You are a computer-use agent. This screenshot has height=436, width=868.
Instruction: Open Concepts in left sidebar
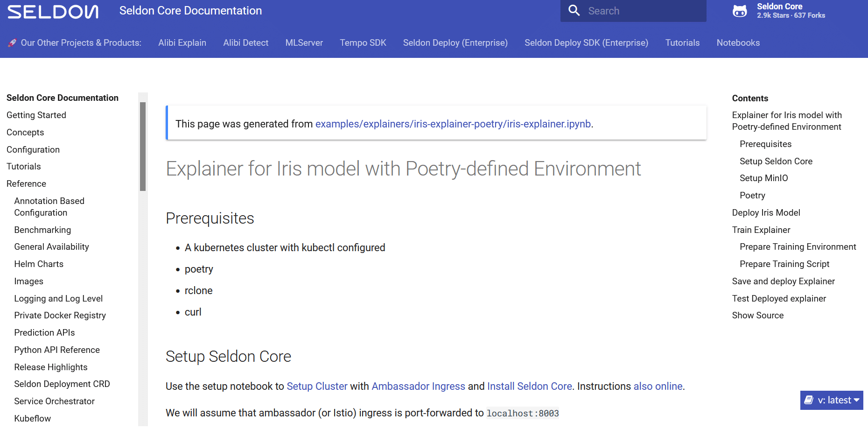(25, 133)
